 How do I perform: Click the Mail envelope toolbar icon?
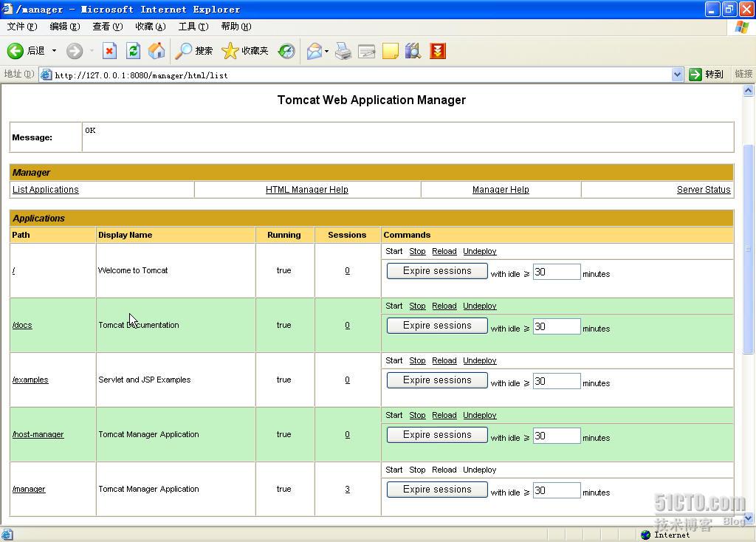[315, 51]
